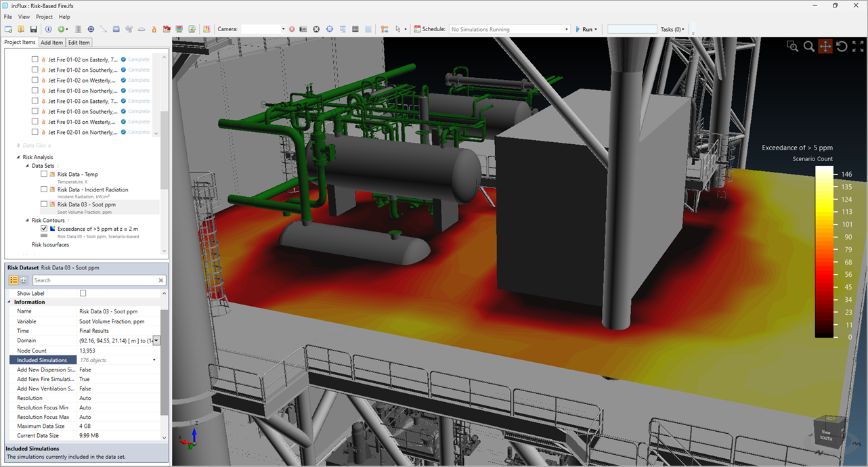The height and width of the screenshot is (467, 868).
Task: Click the Exceedance color scale bar
Action: pos(824,251)
